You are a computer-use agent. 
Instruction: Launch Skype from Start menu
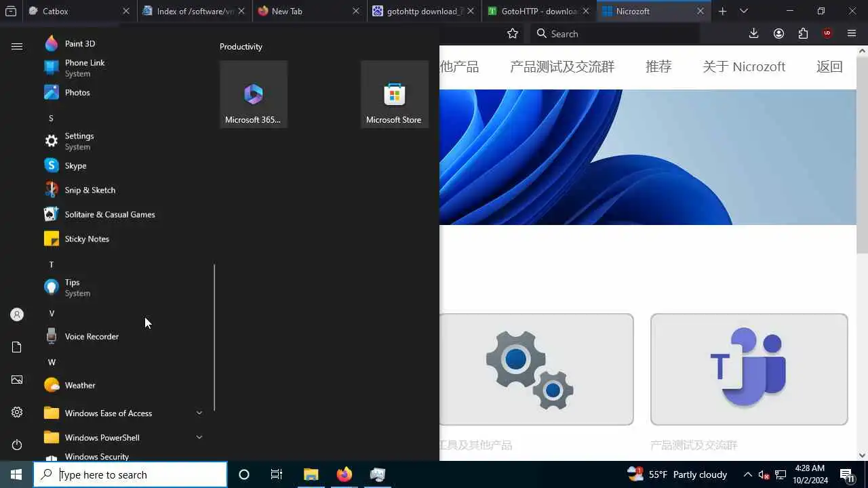(122, 165)
